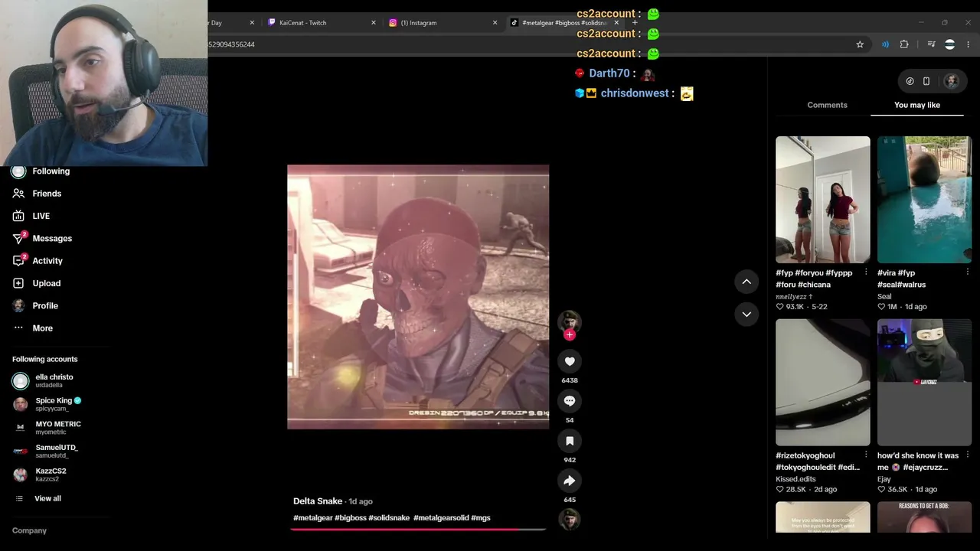
Task: Pause the Delta Snake video player
Action: click(x=418, y=297)
